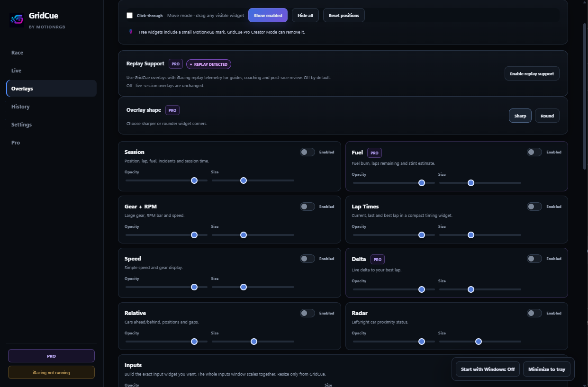Click the GridCue title text
588x387 pixels.
[x=44, y=16]
